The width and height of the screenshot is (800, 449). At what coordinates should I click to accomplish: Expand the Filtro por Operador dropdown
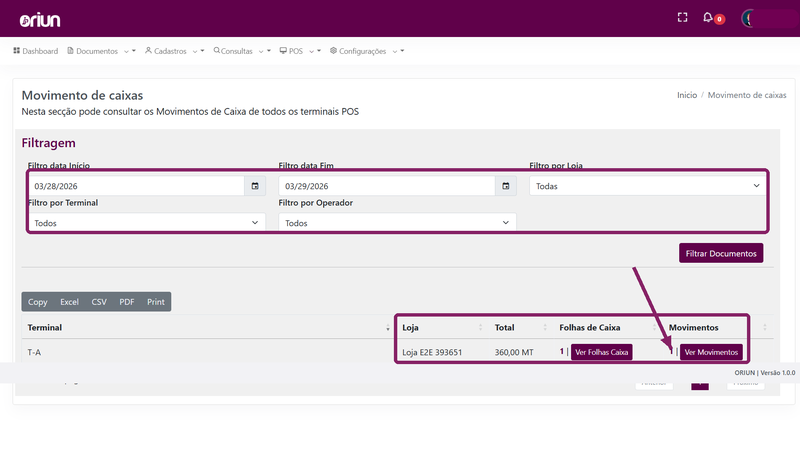[x=397, y=223]
